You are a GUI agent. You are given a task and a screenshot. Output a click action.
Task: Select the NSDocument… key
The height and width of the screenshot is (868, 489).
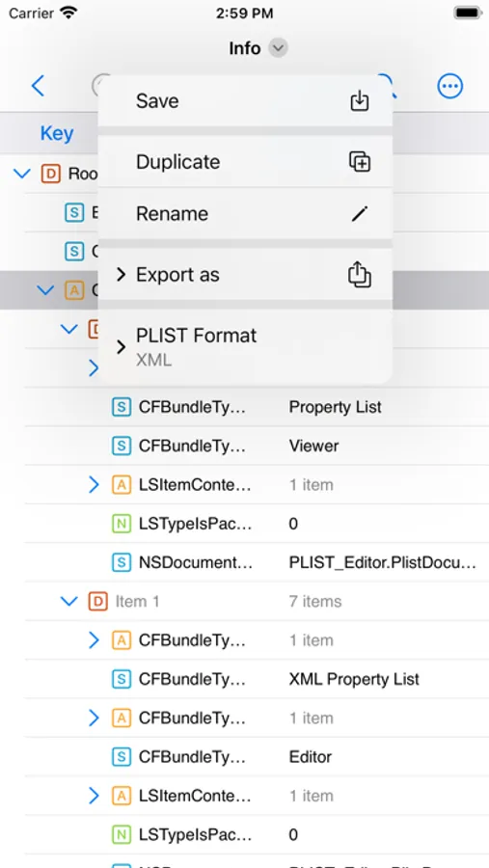coord(195,562)
